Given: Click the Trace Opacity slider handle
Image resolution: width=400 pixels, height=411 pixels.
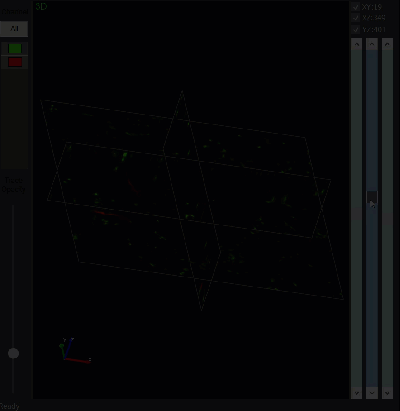Looking at the screenshot, I should coord(13,353).
